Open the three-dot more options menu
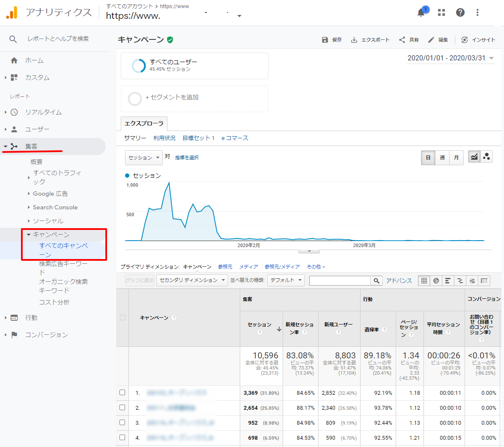This screenshot has width=504, height=447. pyautogui.click(x=477, y=12)
